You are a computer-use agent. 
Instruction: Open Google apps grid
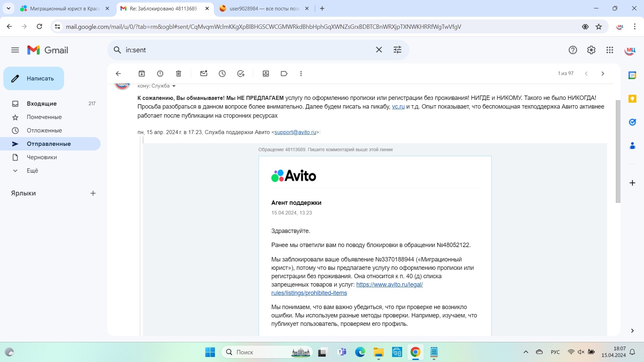click(x=610, y=50)
